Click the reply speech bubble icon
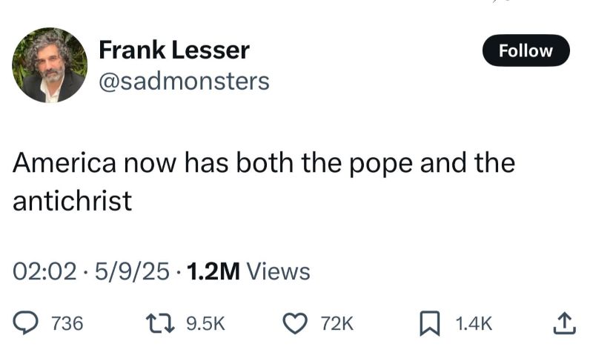This screenshot has height=364, width=593. pyautogui.click(x=27, y=323)
